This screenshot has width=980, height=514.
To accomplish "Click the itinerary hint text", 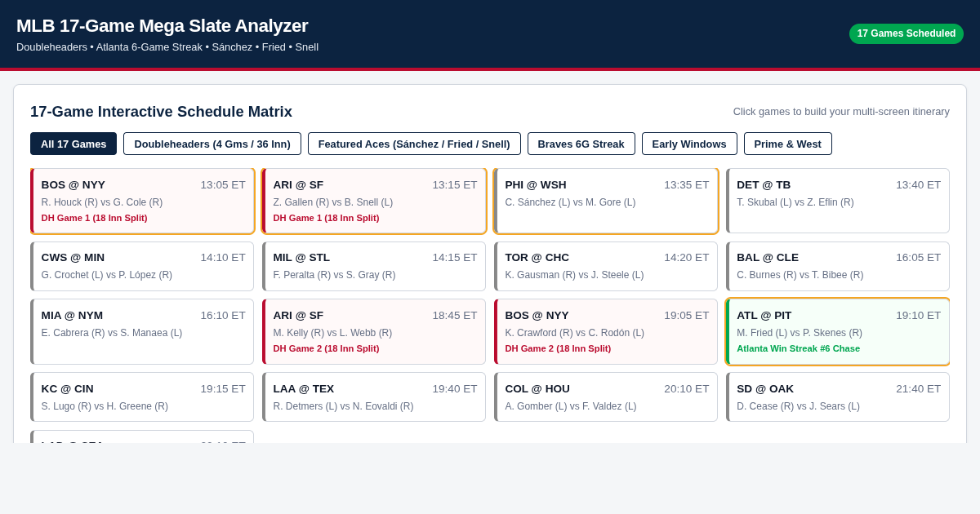I will 841,112.
